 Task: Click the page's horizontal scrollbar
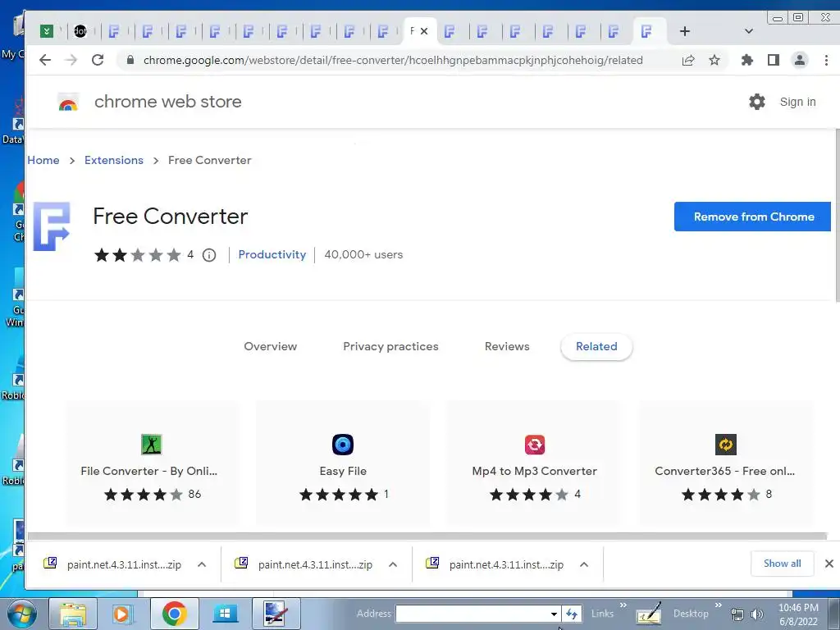pyautogui.click(x=427, y=536)
